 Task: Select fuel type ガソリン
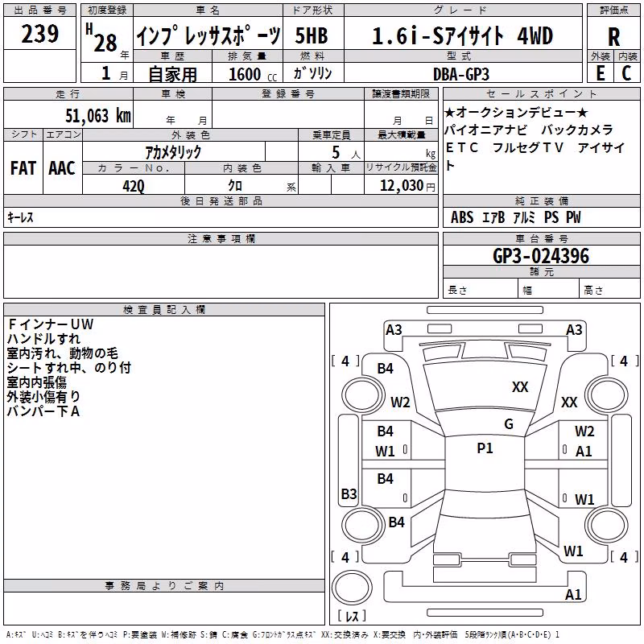click(x=313, y=73)
